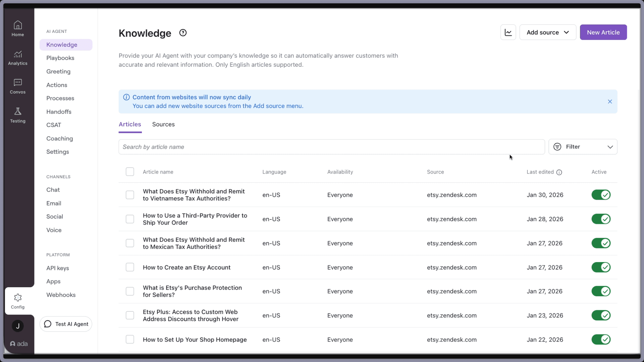Viewport: 644px width, 362px height.
Task: Click the New Article button
Action: tap(603, 32)
